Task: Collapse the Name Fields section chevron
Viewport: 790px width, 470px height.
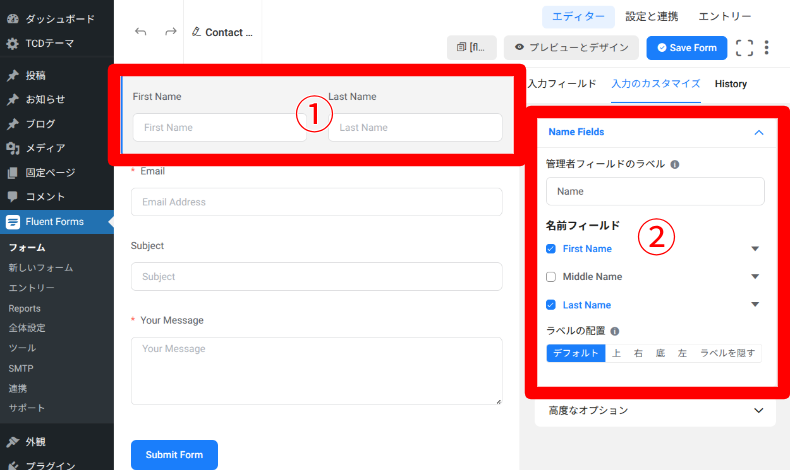Action: pos(759,132)
